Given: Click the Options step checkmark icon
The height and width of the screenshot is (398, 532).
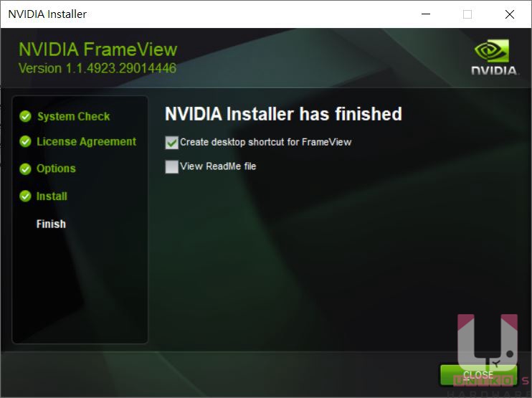Looking at the screenshot, I should [x=25, y=169].
